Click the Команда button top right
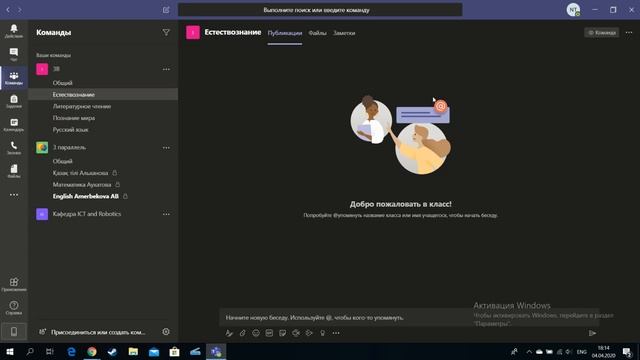Screen dimensions: 640x360 pyautogui.click(x=602, y=33)
